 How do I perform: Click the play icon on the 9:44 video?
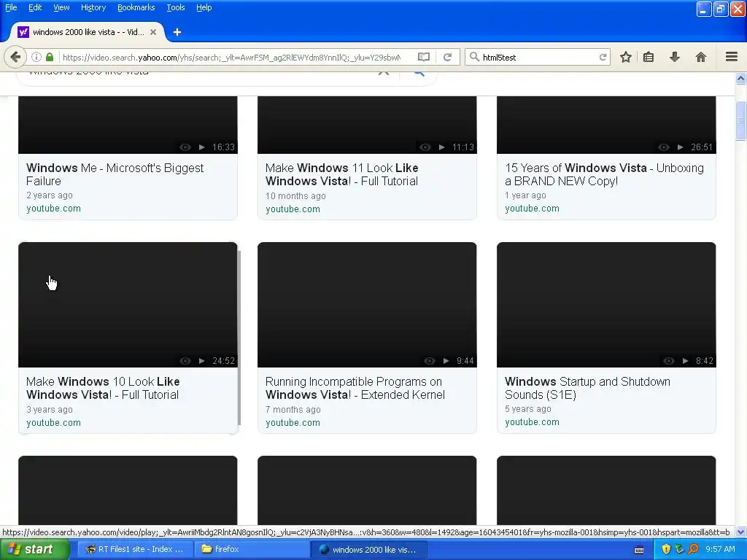click(x=446, y=361)
